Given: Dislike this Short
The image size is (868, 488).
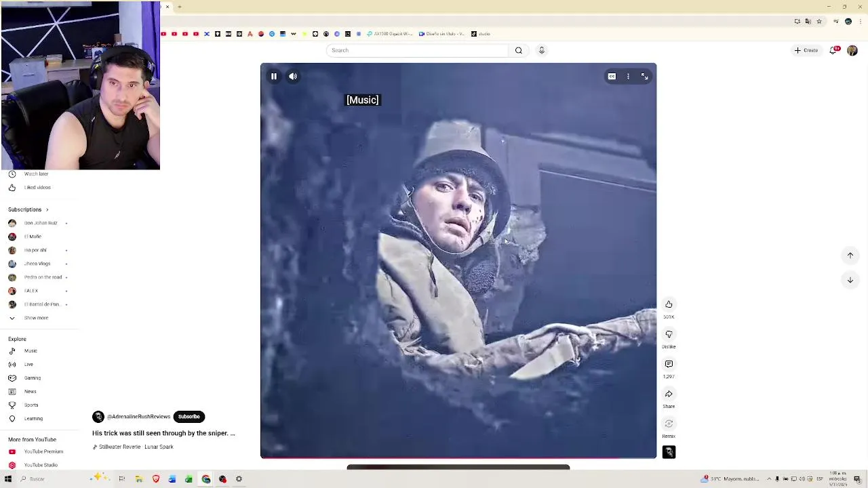Looking at the screenshot, I should 669,334.
